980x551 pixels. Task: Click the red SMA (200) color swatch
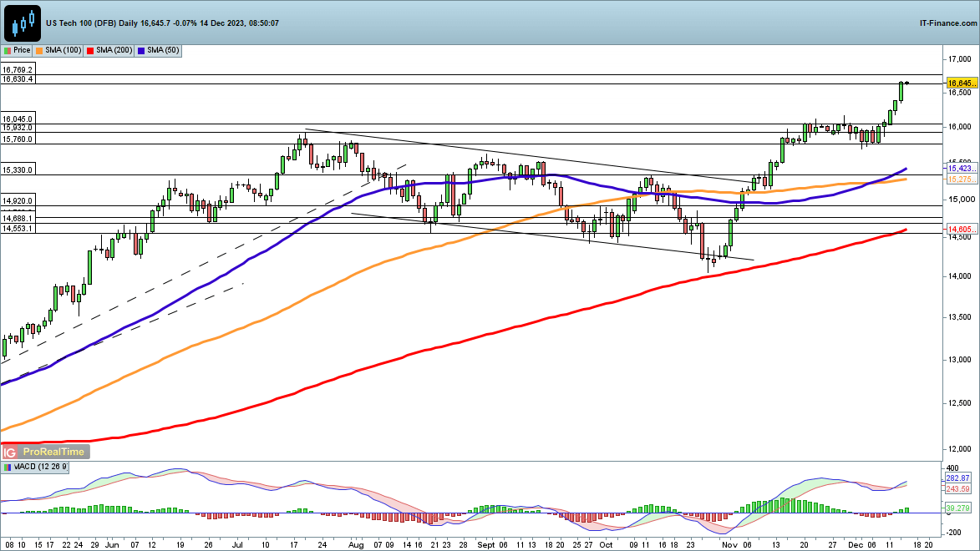coord(90,51)
